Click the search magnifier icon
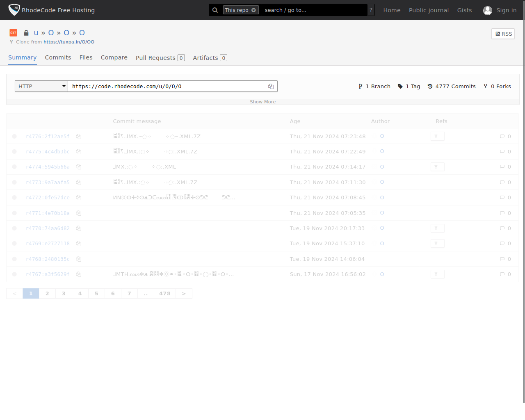The image size is (525, 420). 215,10
